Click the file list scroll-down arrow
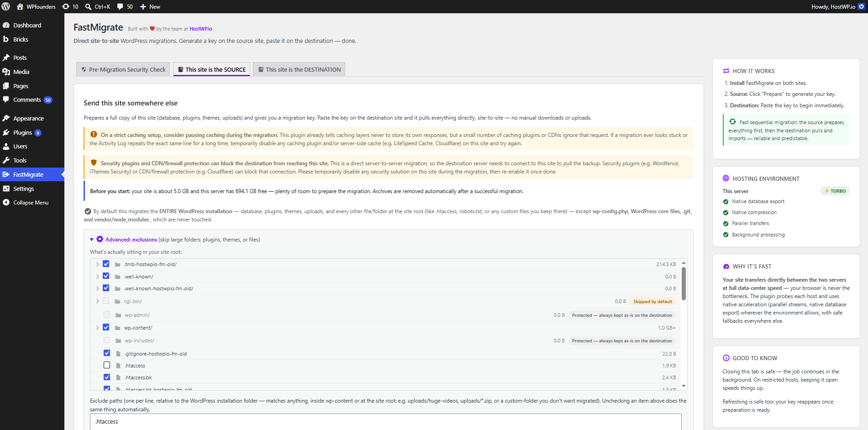 (x=684, y=386)
